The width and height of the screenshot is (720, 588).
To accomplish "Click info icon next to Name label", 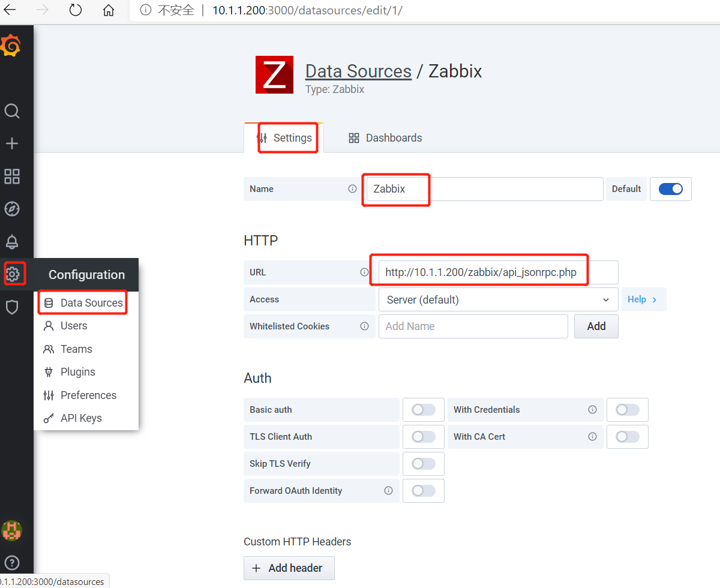I will click(x=352, y=188).
